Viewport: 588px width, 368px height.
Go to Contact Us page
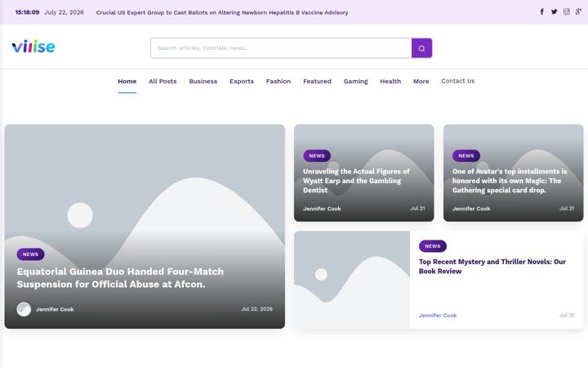458,81
